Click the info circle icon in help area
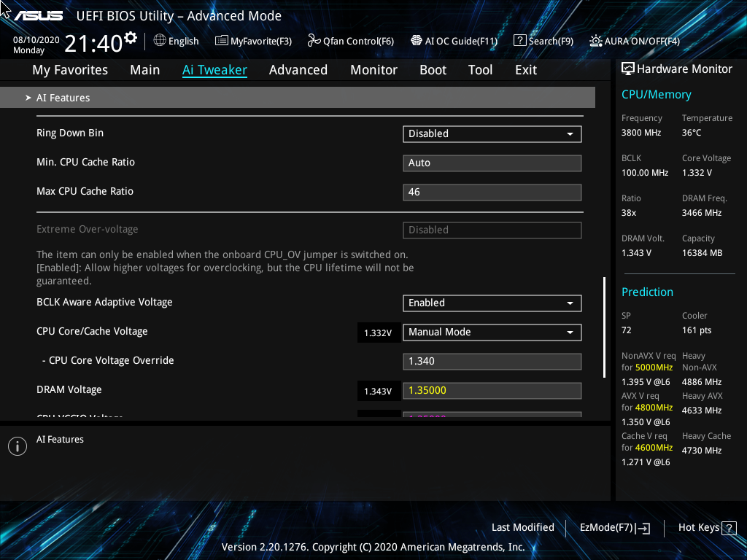The width and height of the screenshot is (747, 560). pos(18,446)
